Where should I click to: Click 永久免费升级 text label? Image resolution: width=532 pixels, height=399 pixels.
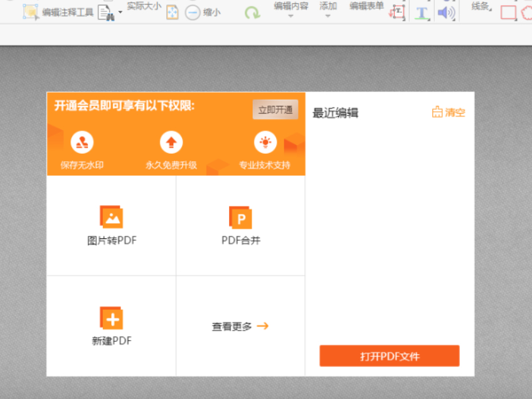pos(171,165)
